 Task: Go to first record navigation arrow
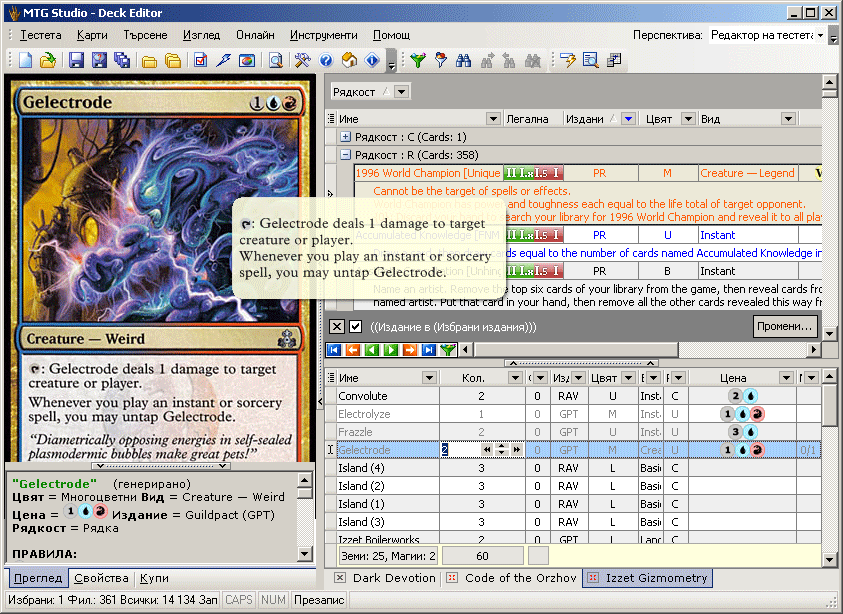point(334,350)
